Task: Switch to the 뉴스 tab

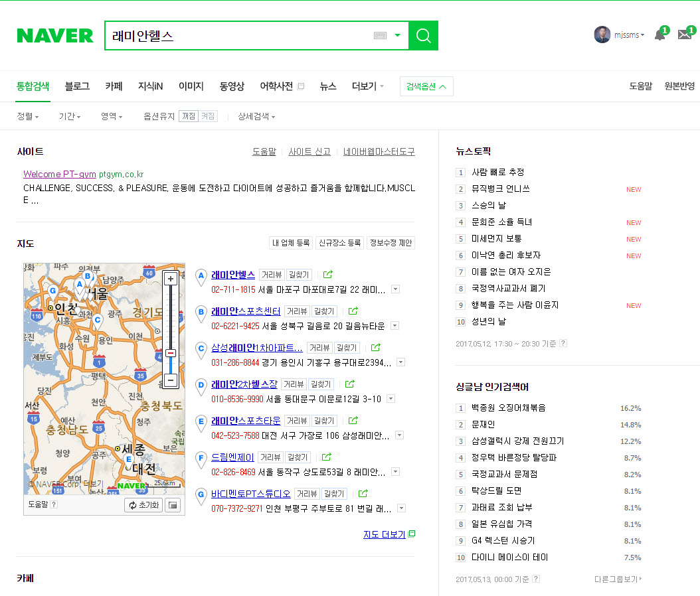Action: click(327, 86)
